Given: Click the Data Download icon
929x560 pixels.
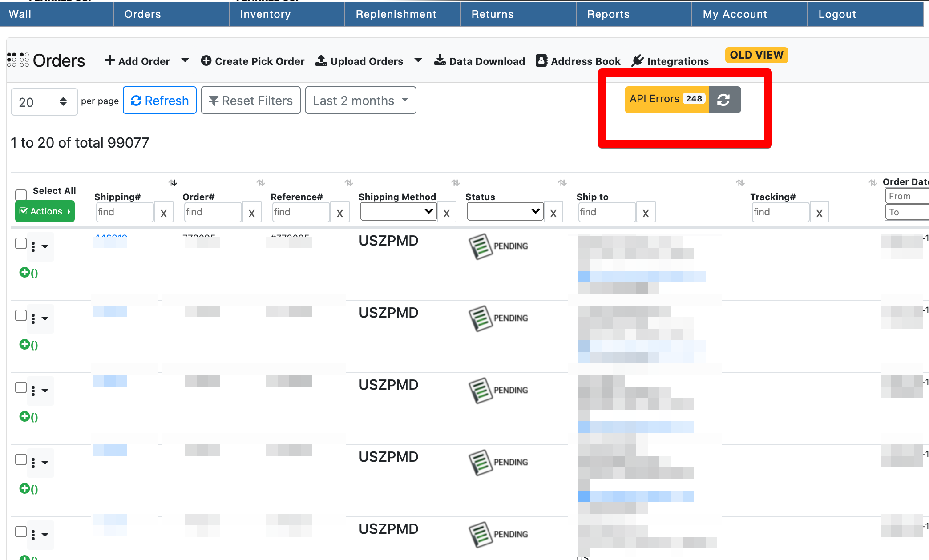Looking at the screenshot, I should 440,60.
